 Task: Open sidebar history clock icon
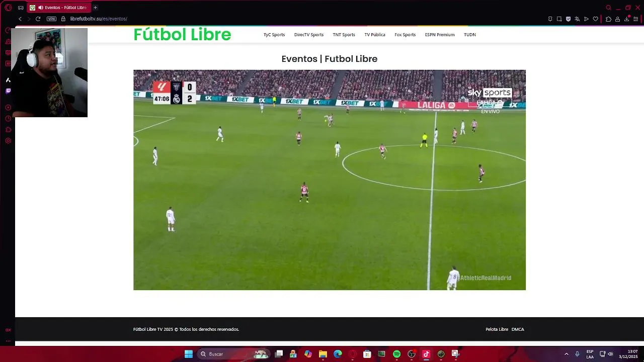pyautogui.click(x=8, y=119)
